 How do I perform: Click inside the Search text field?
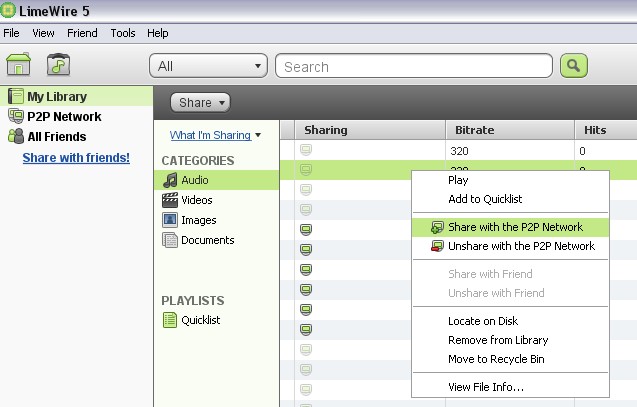click(413, 66)
